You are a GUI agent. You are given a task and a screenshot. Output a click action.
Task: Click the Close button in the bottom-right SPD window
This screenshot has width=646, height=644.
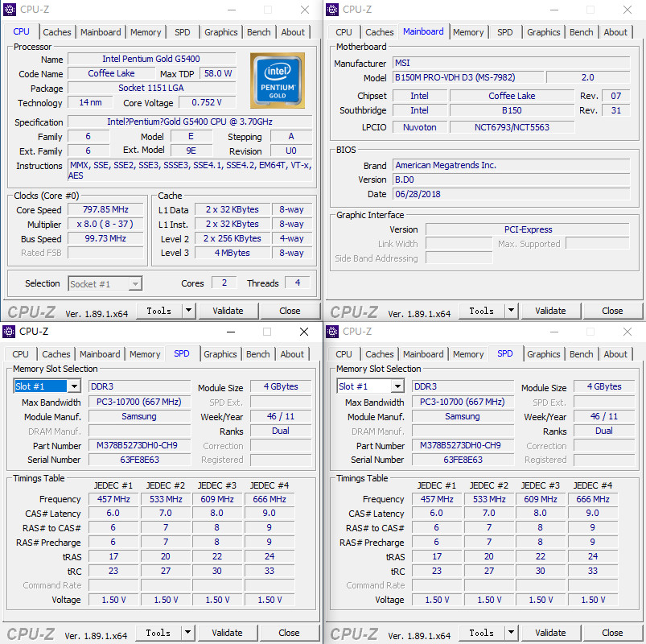(612, 633)
